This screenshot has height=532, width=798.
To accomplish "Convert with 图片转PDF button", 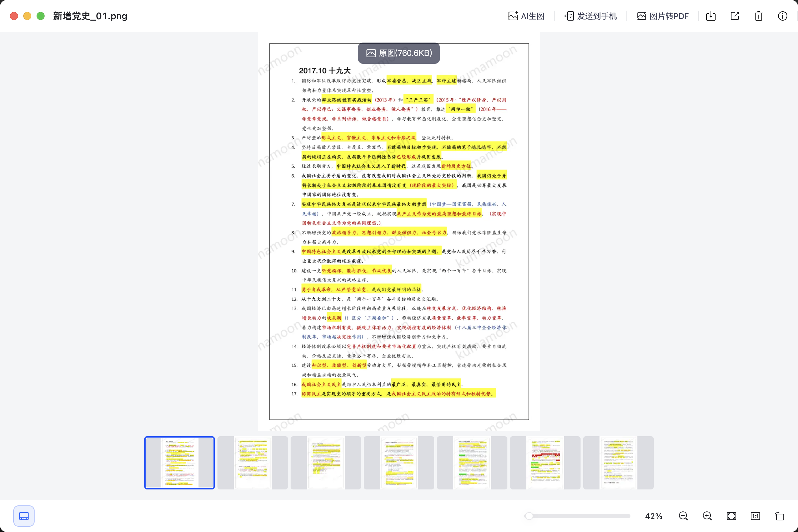I will [663, 16].
